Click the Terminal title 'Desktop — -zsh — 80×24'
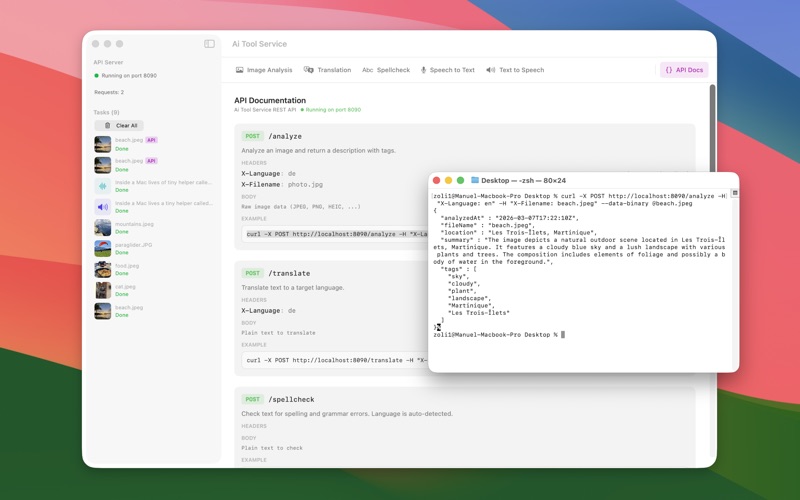Screen dimensions: 800x500 pos(523,181)
